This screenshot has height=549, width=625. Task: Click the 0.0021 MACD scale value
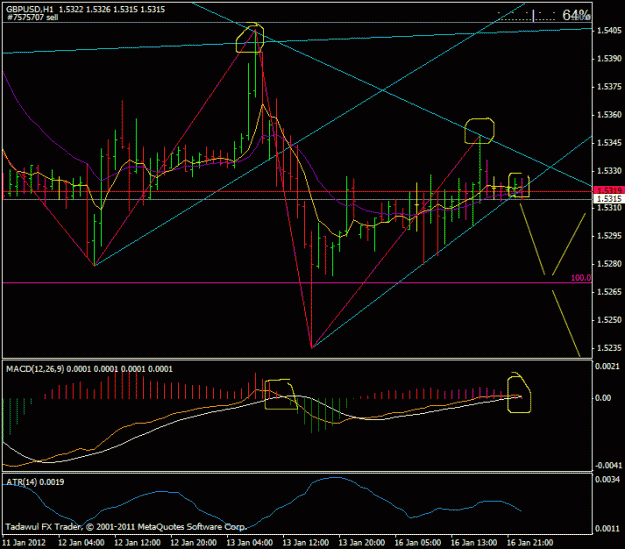pos(607,366)
